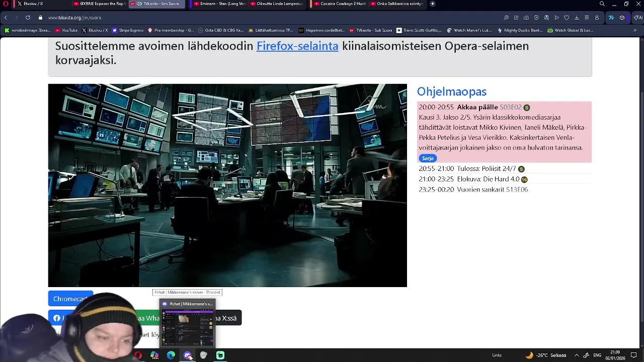Select the TVkaista - Jim Suora tab

tap(157, 4)
